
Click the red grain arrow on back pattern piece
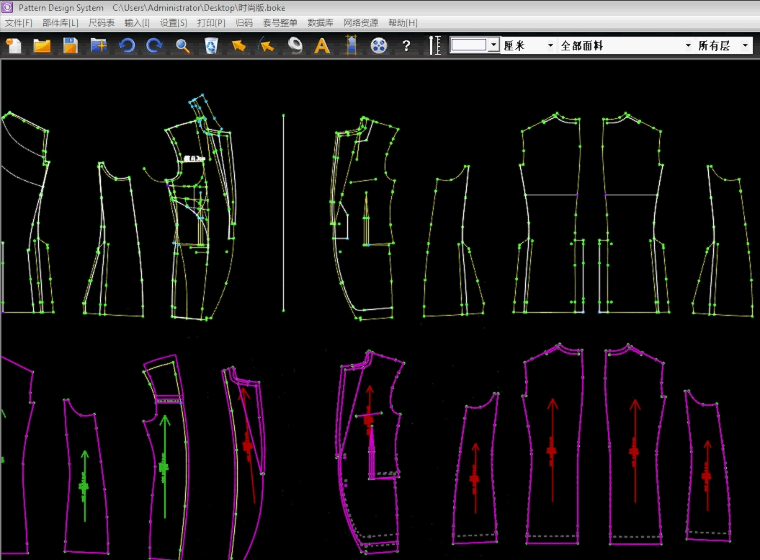[x=551, y=440]
